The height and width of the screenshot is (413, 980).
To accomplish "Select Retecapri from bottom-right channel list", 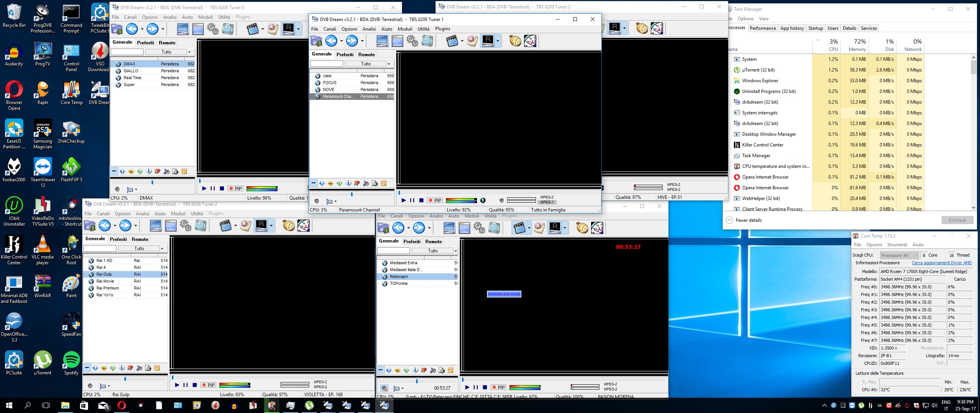I will point(399,276).
